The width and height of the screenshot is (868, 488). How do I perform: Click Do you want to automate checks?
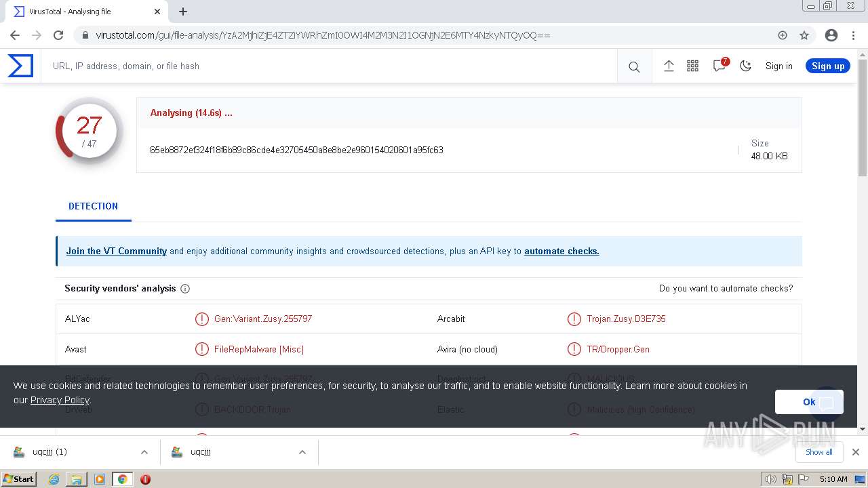726,288
